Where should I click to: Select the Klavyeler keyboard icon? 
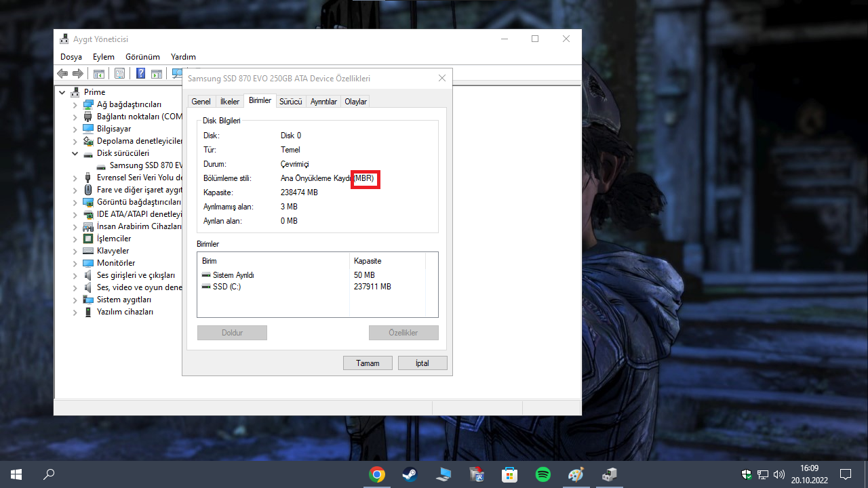(88, 251)
